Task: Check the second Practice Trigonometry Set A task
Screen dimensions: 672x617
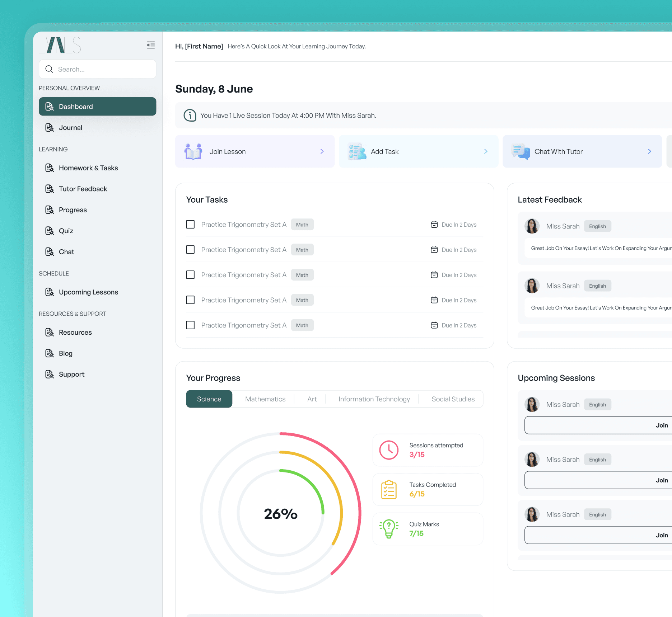Action: [190, 250]
